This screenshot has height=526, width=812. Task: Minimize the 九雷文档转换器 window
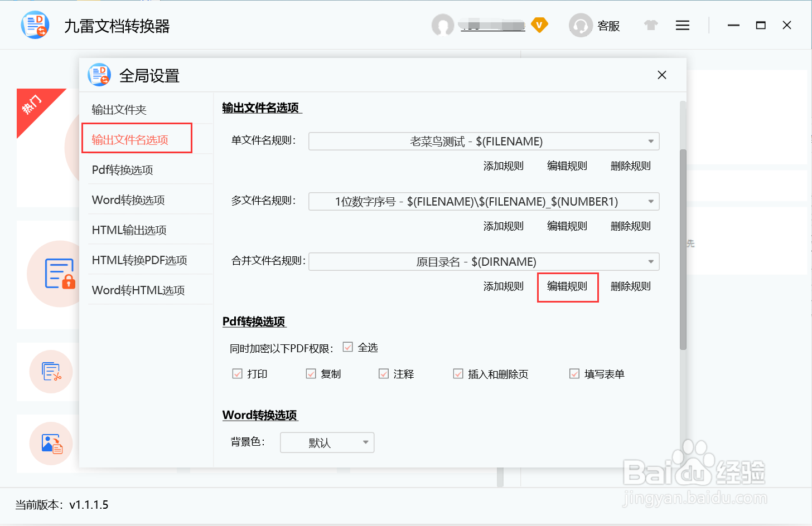[x=733, y=25]
